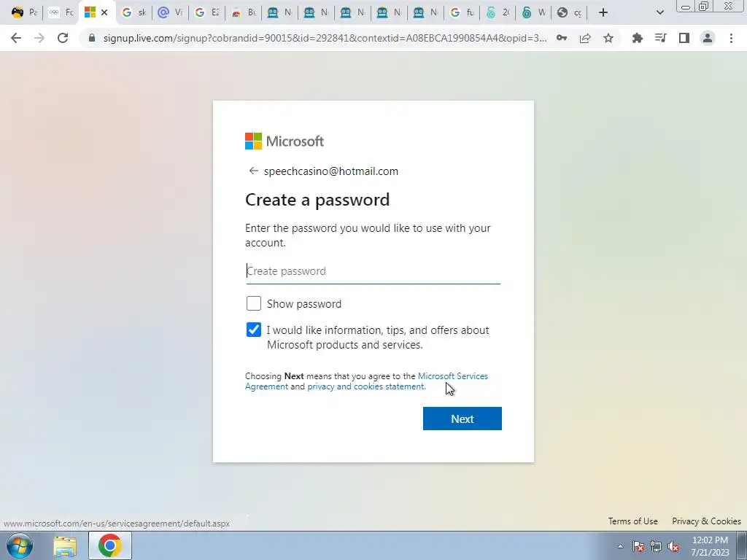The width and height of the screenshot is (747, 560).
Task: Reload the signup page
Action: click(x=63, y=38)
